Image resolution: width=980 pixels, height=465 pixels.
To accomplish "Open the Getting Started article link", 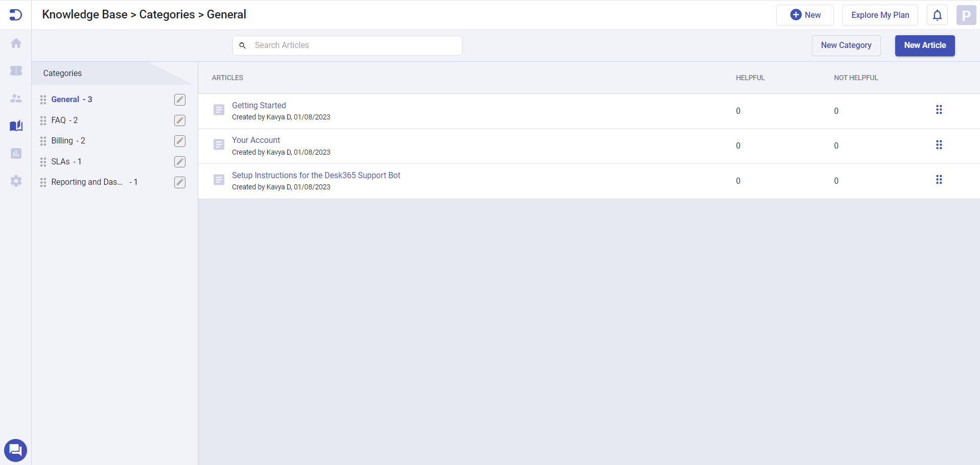I will pos(259,105).
